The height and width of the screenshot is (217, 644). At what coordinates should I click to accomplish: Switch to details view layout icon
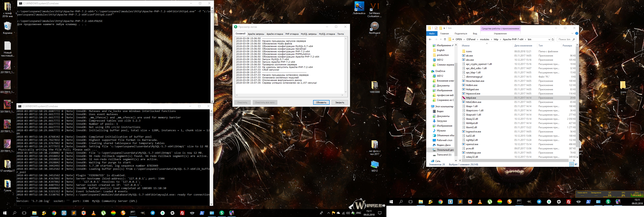pyautogui.click(x=571, y=164)
